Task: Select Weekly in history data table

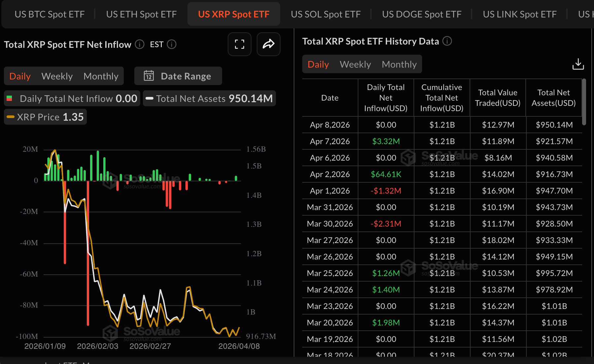Action: tap(355, 64)
